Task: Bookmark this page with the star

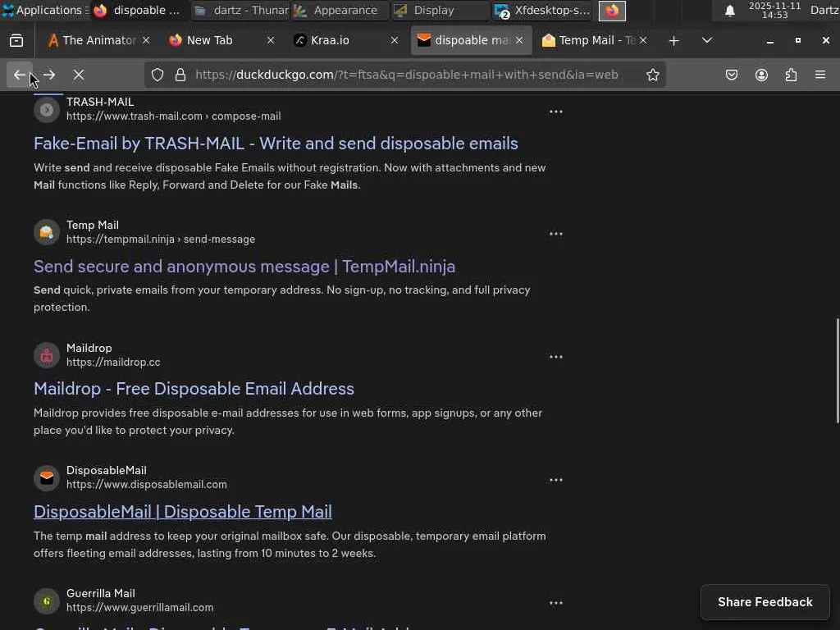Action: click(652, 75)
